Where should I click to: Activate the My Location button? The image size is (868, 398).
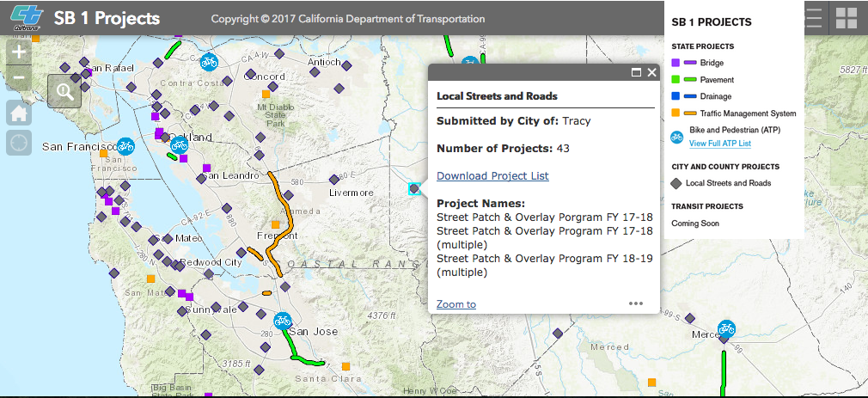pyautogui.click(x=19, y=143)
